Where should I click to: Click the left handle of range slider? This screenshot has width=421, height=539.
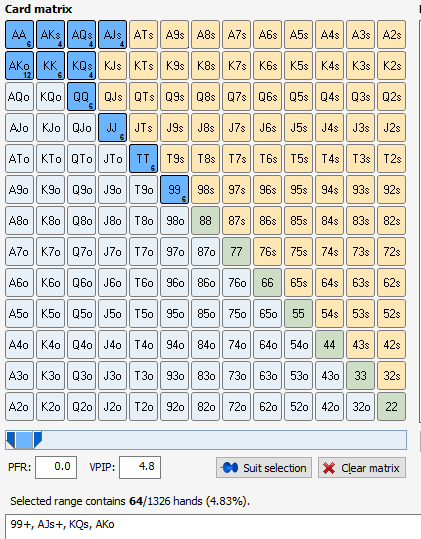pyautogui.click(x=11, y=440)
